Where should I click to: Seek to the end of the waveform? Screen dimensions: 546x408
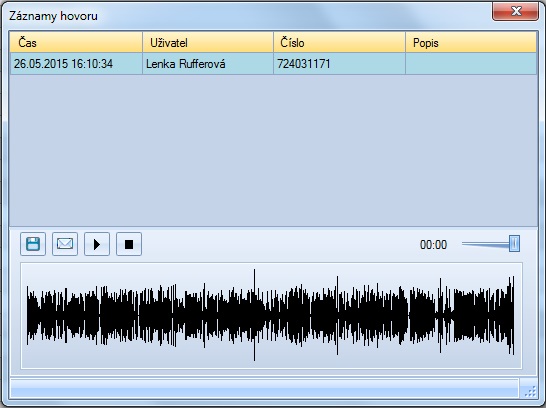[x=513, y=315]
